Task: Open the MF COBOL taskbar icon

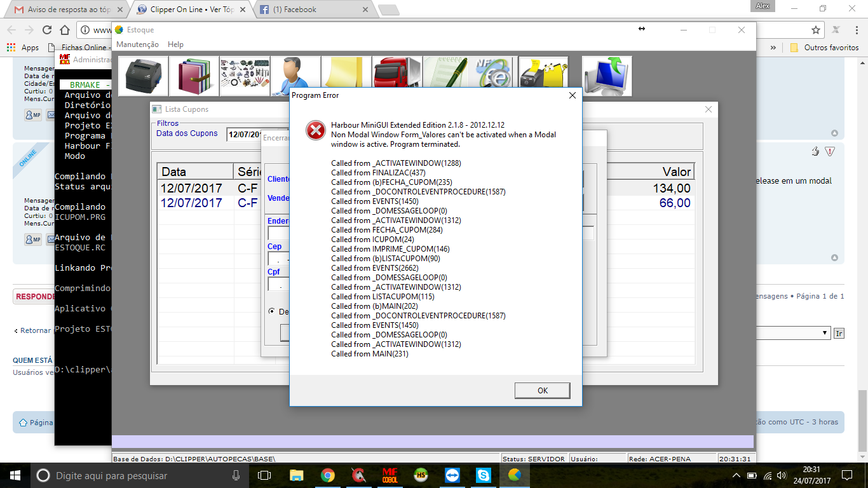Action: tap(390, 475)
